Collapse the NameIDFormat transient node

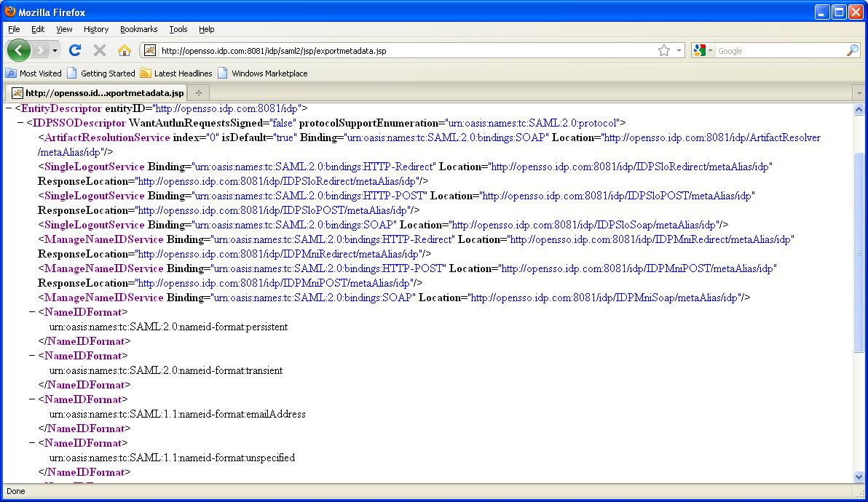tap(32, 356)
